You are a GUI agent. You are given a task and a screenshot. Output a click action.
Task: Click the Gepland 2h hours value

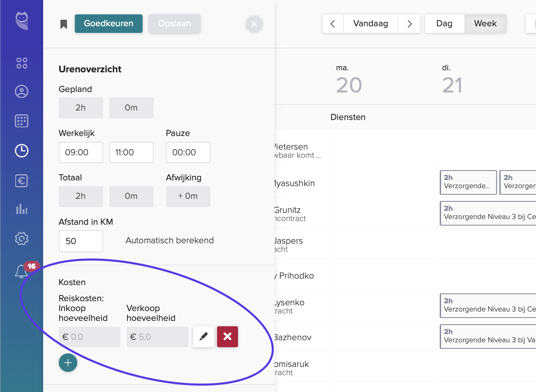click(81, 108)
